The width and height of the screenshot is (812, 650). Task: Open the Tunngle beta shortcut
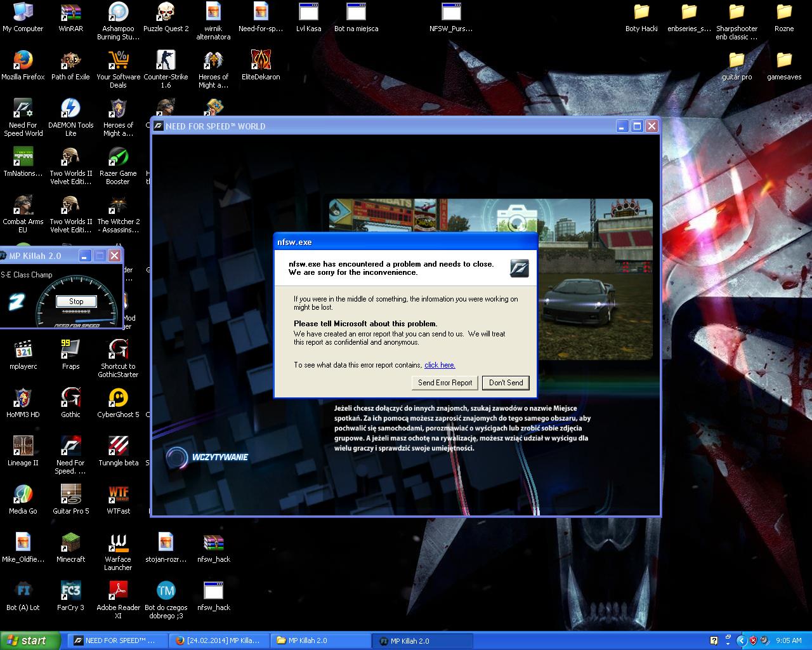118,451
